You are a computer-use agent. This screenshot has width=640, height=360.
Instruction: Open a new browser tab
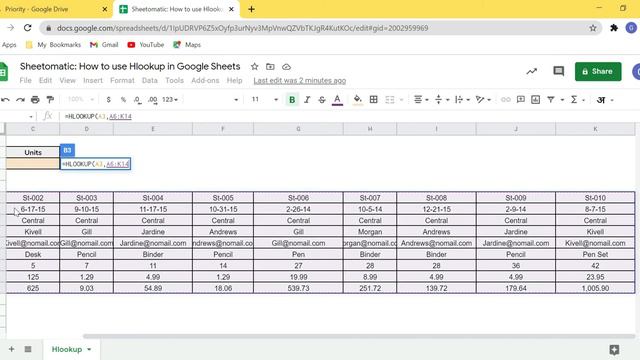[251, 9]
